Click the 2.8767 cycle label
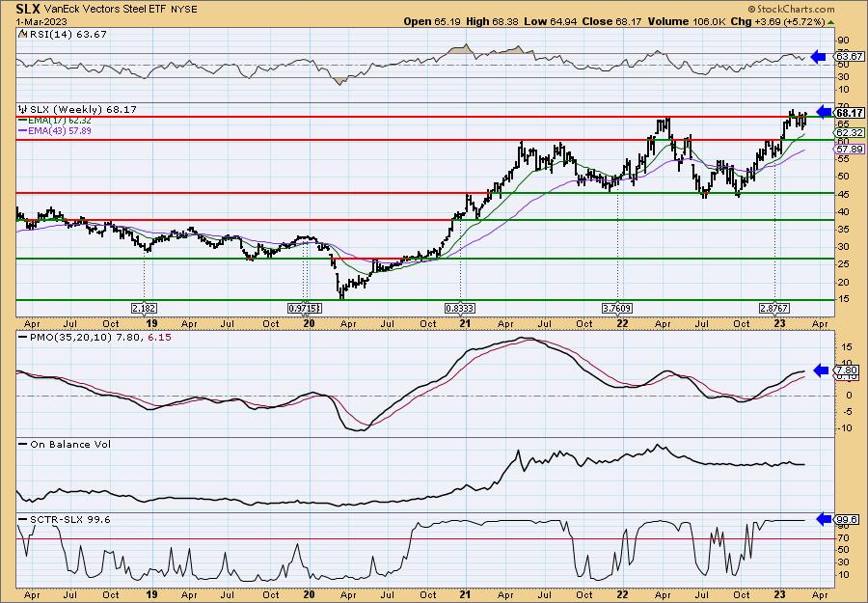Viewport: 868px width, 603px height. pos(773,308)
